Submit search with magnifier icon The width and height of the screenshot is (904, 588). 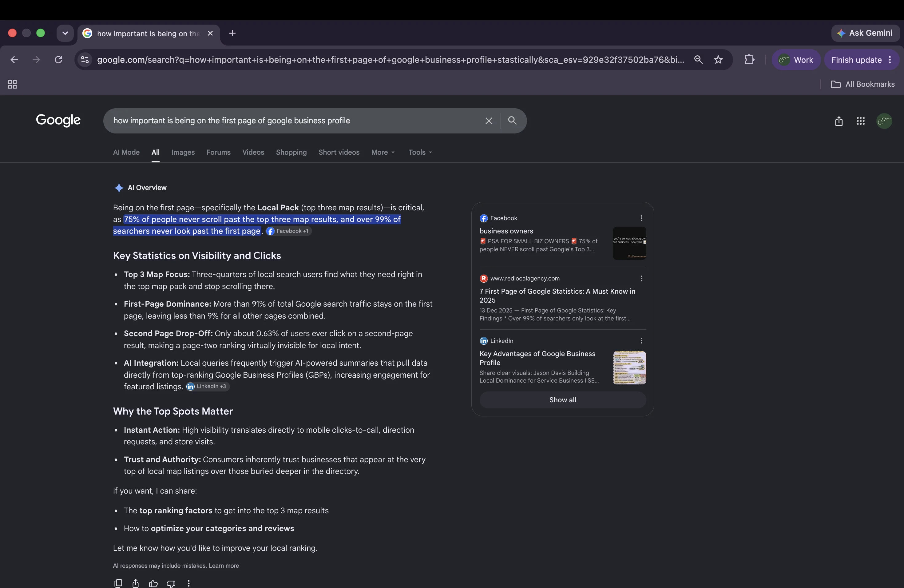pos(512,121)
